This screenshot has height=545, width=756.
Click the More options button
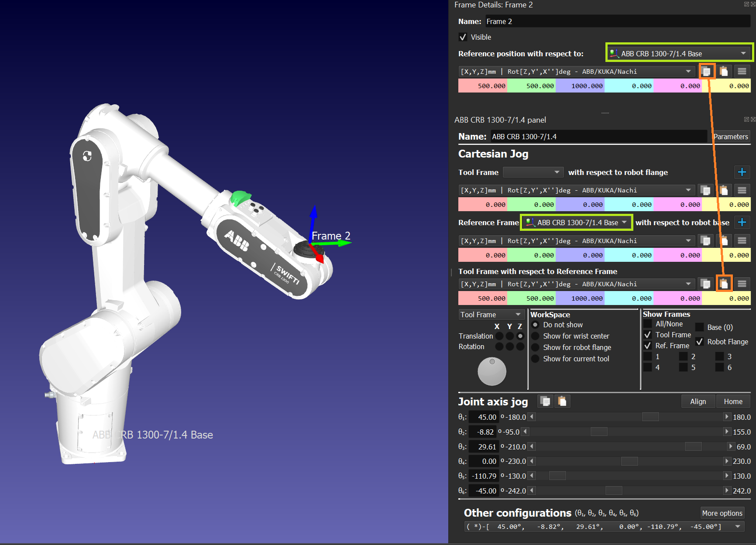point(722,513)
